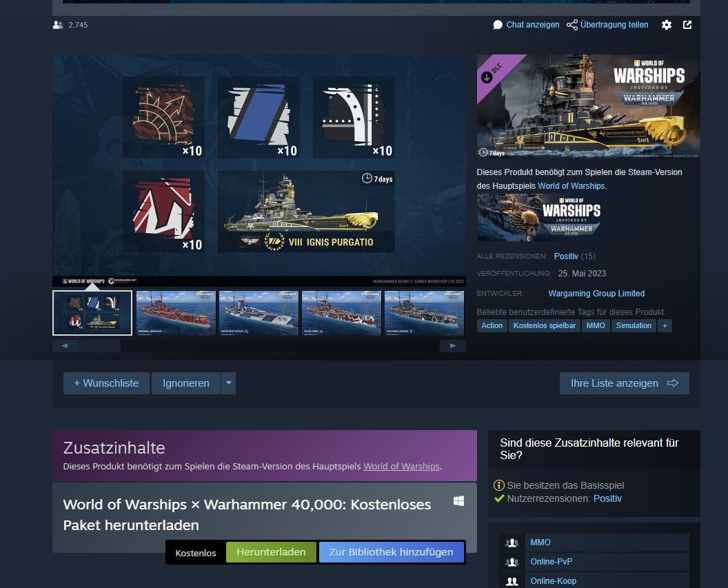The height and width of the screenshot is (588, 728).
Task: Click the Kostenlos price label
Action: pos(196,553)
